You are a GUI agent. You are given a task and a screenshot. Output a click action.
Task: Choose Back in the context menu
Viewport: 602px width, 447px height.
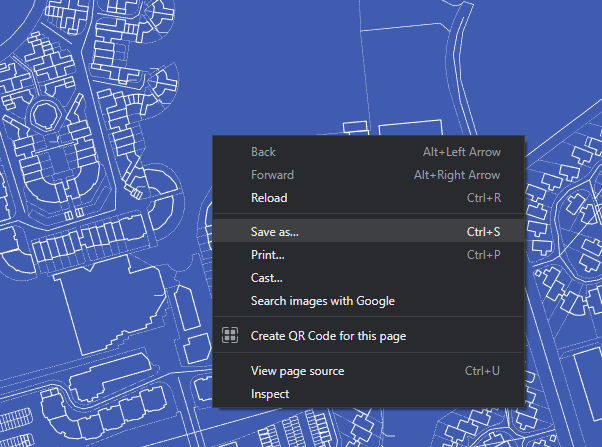pos(369,152)
